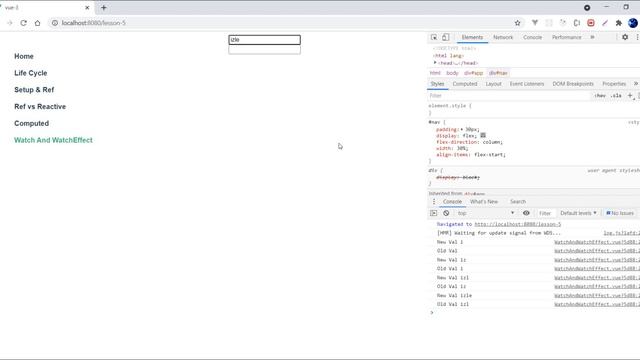
Task: Open the localhost lesson-5 navigated link
Action: tap(518, 224)
